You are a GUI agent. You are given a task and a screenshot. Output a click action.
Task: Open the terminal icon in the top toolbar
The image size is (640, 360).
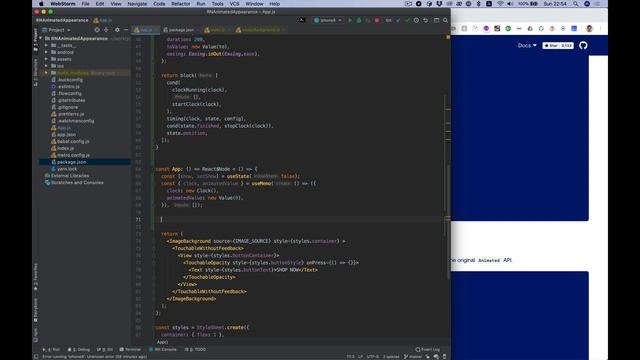[x=302, y=20]
